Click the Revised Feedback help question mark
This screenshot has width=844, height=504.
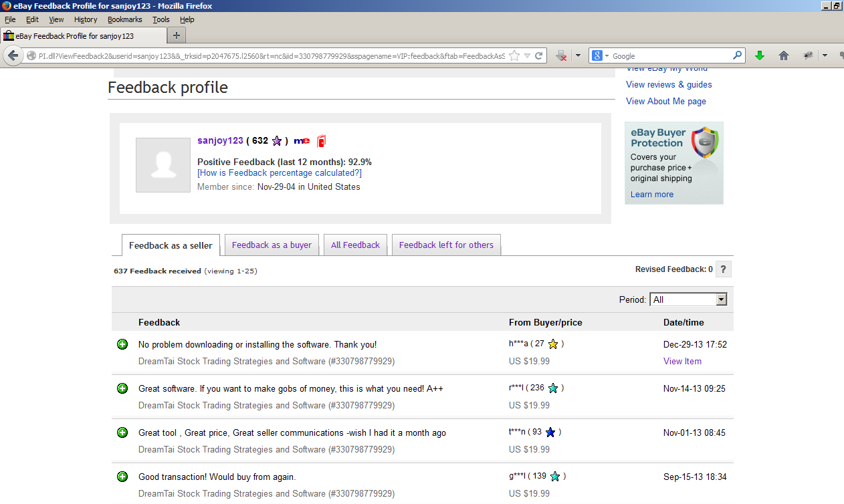pos(724,269)
